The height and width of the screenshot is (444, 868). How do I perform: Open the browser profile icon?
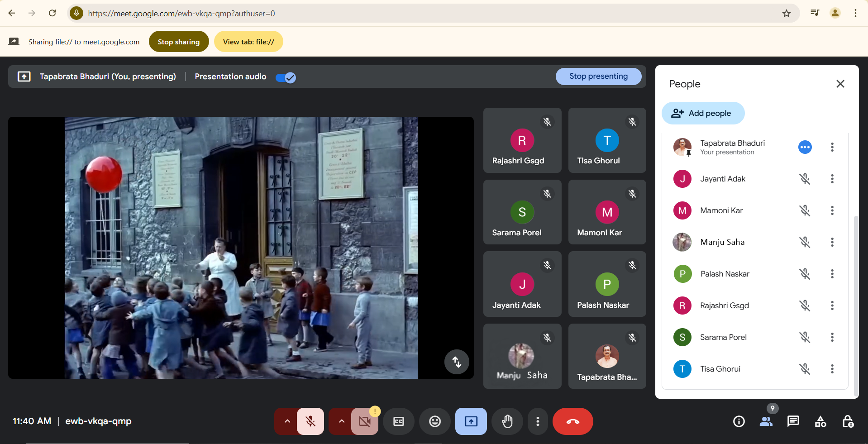[x=835, y=13]
